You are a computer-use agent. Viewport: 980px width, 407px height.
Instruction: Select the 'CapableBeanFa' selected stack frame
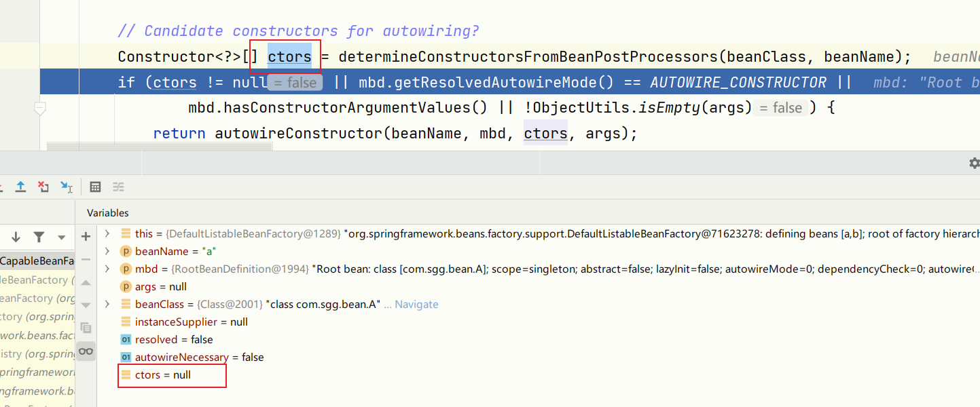click(37, 261)
